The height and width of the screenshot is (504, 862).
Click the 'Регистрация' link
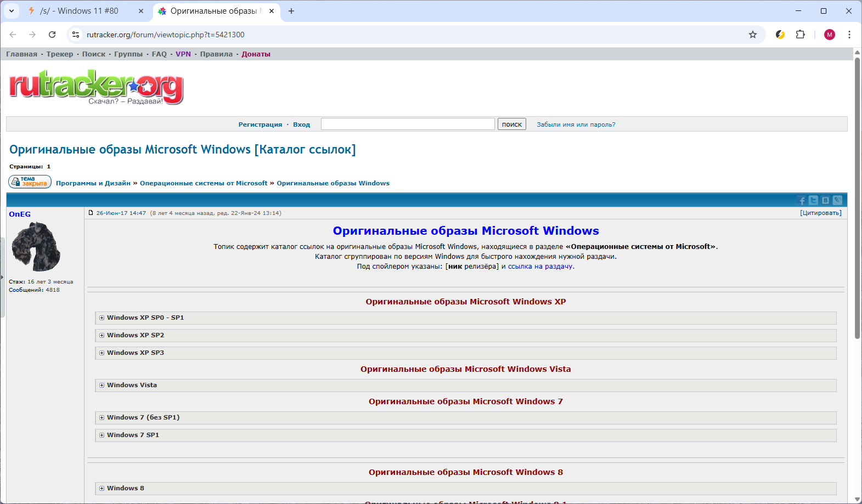tap(260, 124)
